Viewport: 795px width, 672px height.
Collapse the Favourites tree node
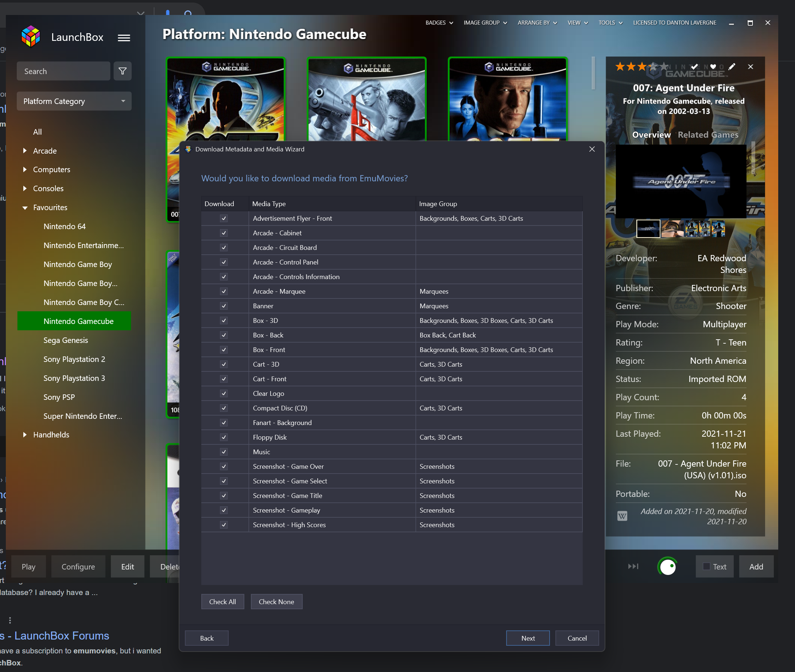click(x=25, y=208)
